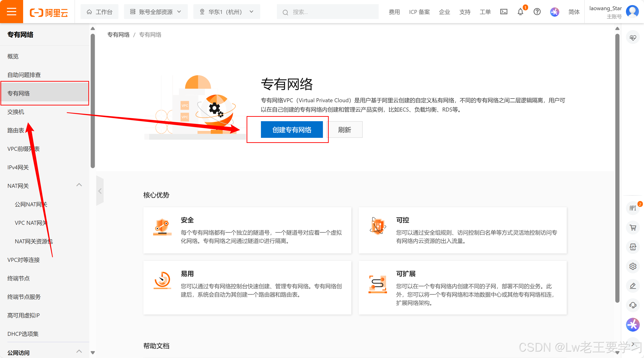Click 创建专有网络 button
This screenshot has height=358, width=644.
point(292,130)
